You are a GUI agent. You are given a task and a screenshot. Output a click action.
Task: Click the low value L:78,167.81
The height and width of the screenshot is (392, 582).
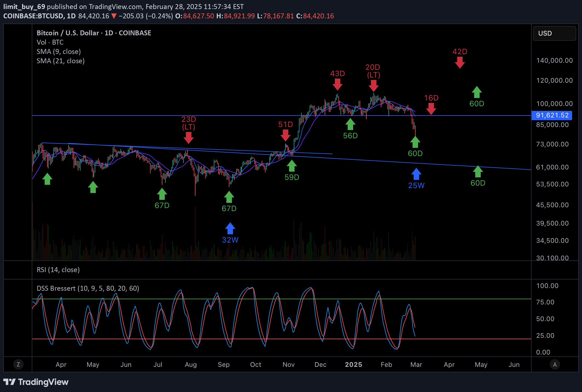pyautogui.click(x=275, y=16)
